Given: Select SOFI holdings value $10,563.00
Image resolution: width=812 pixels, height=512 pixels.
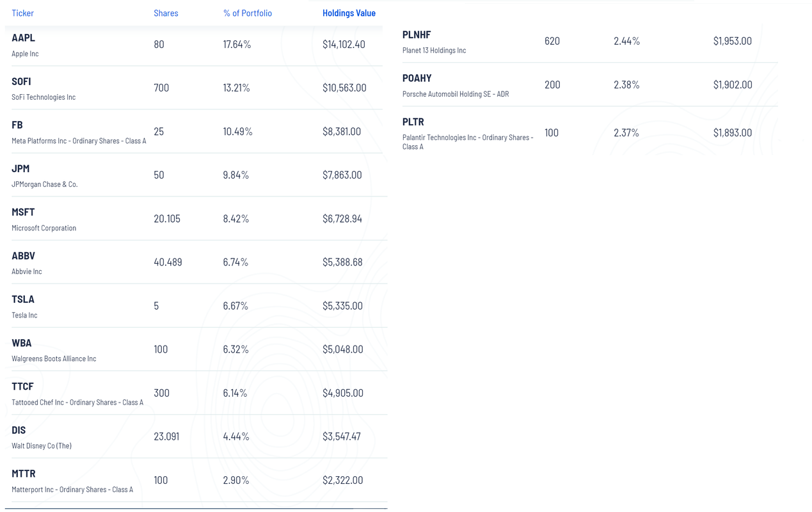Looking at the screenshot, I should click(344, 88).
